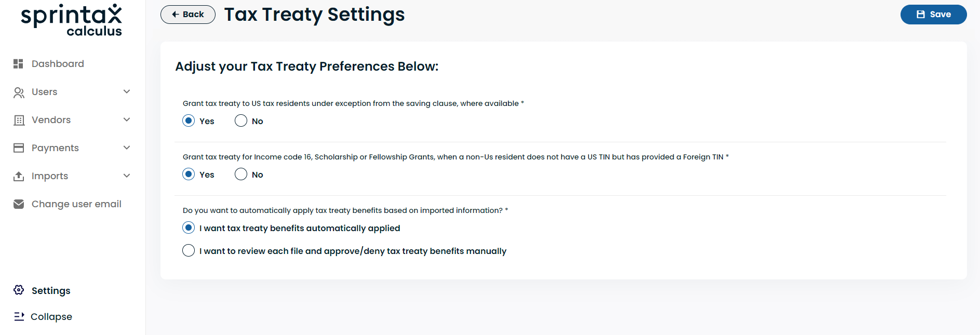Screen dimensions: 980x335
Task: Go back using the Back button
Action: [188, 15]
